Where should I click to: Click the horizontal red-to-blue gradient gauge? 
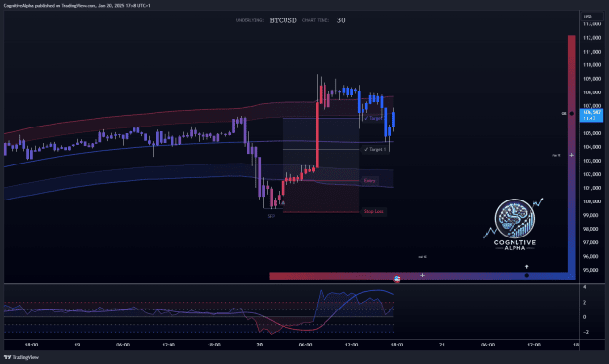click(x=422, y=275)
